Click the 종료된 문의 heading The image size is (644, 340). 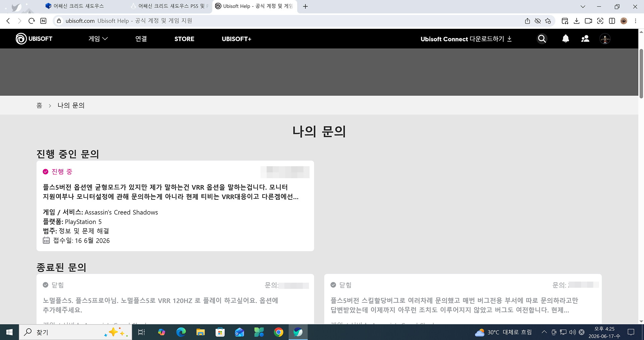61,268
